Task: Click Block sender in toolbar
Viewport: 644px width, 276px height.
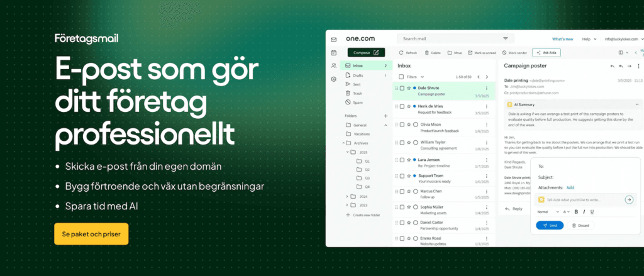Action: tap(514, 53)
